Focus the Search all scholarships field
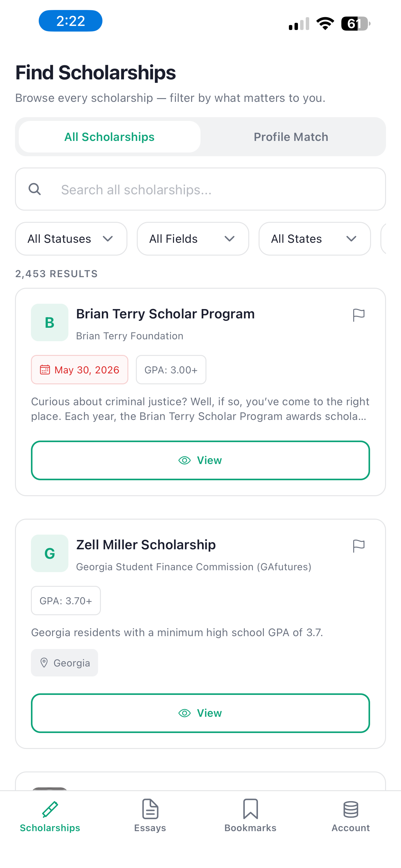 (x=200, y=189)
